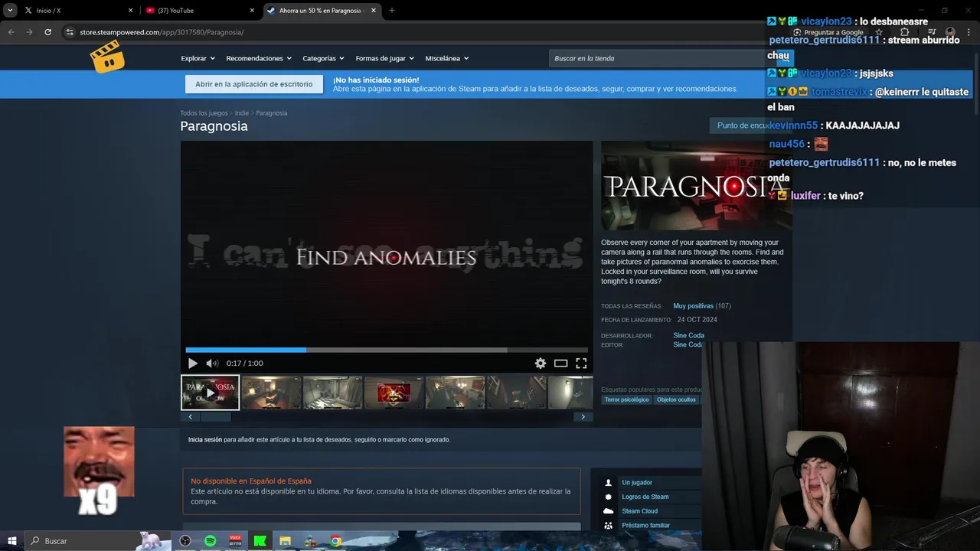This screenshot has height=551, width=980.
Task: Play the Paragnosia trailer video
Action: click(192, 364)
